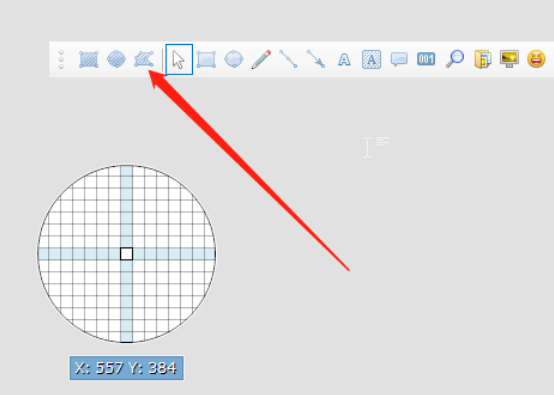This screenshot has height=395, width=554.
Task: Choose the plain text letter A tool
Action: click(x=344, y=59)
